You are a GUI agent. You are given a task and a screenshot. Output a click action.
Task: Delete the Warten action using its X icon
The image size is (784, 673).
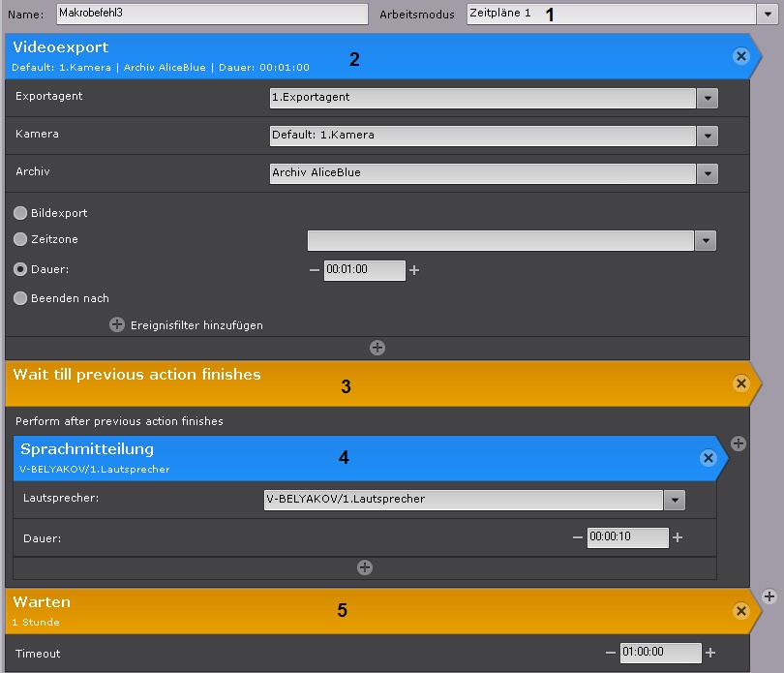(x=741, y=610)
